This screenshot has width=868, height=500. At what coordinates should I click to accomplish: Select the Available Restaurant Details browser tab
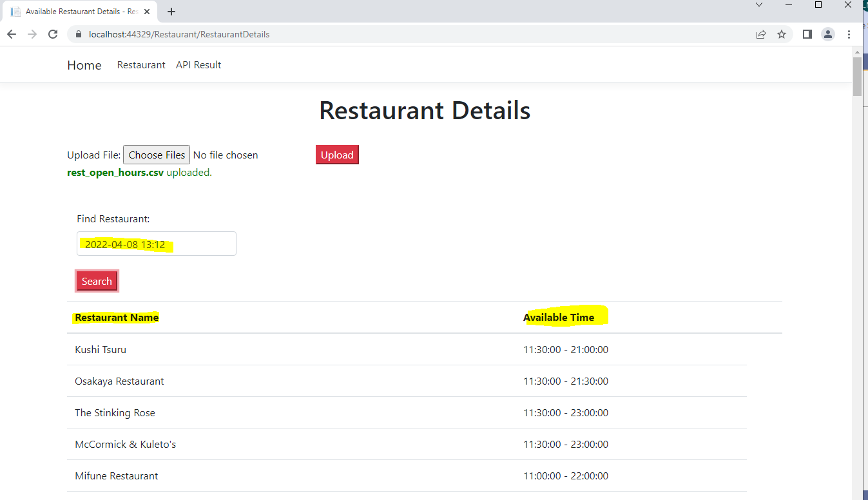(x=81, y=12)
